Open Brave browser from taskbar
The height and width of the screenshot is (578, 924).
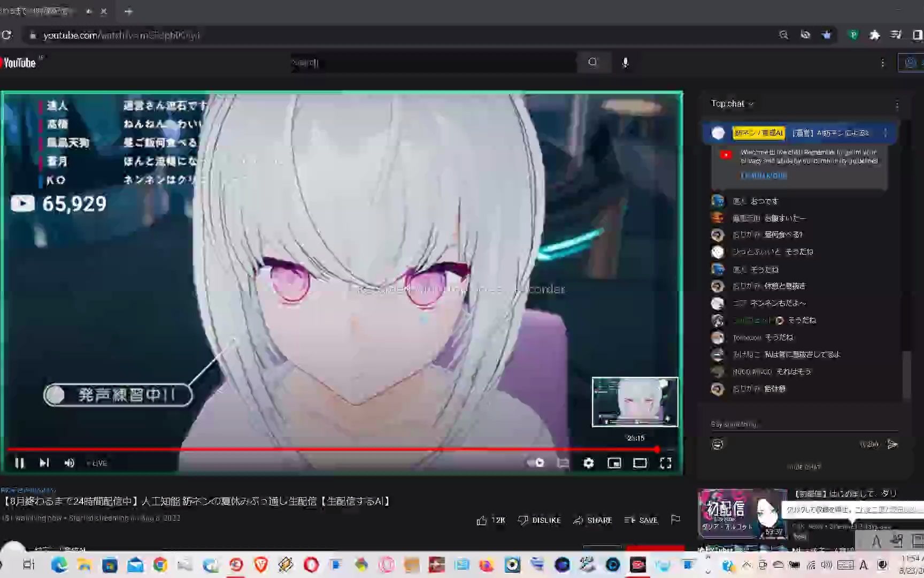[x=261, y=565]
